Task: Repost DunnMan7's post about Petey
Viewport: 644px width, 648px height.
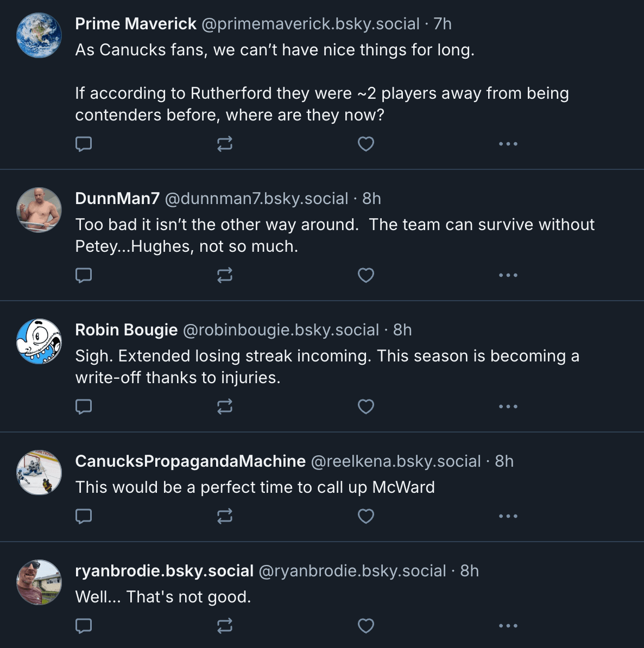Action: (224, 275)
